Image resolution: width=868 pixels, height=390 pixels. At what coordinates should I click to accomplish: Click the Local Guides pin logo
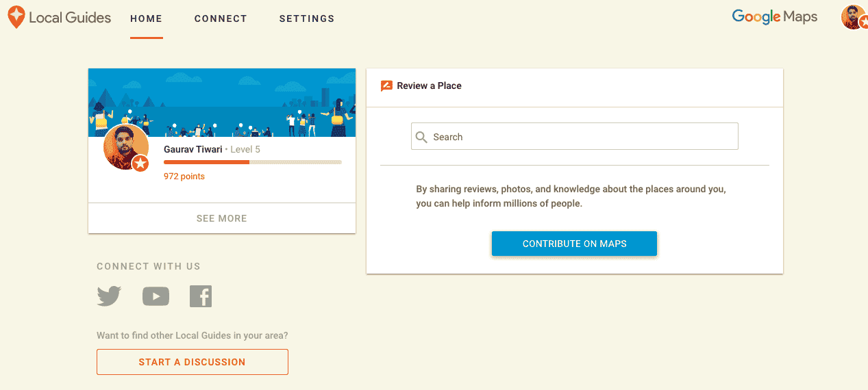coord(16,17)
